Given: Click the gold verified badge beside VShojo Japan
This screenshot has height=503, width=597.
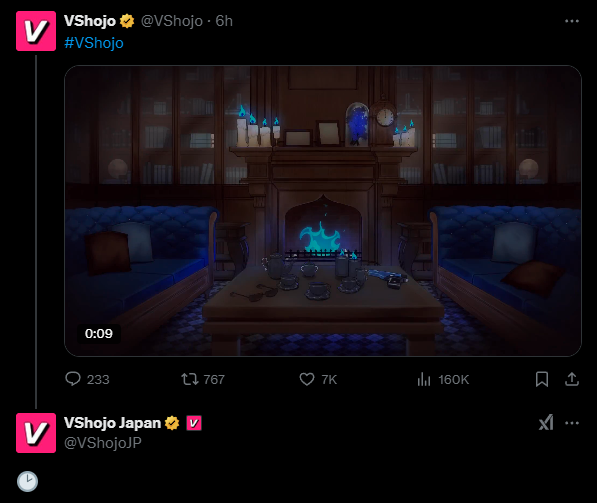Looking at the screenshot, I should pos(172,423).
